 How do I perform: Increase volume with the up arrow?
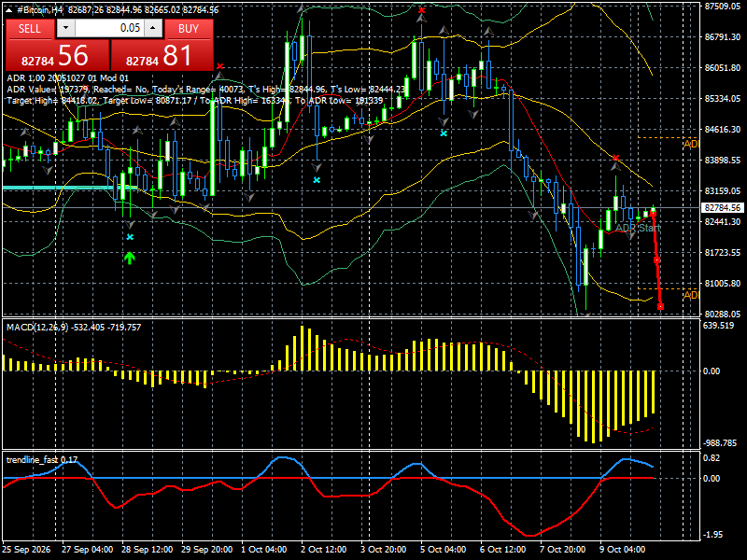click(x=153, y=29)
